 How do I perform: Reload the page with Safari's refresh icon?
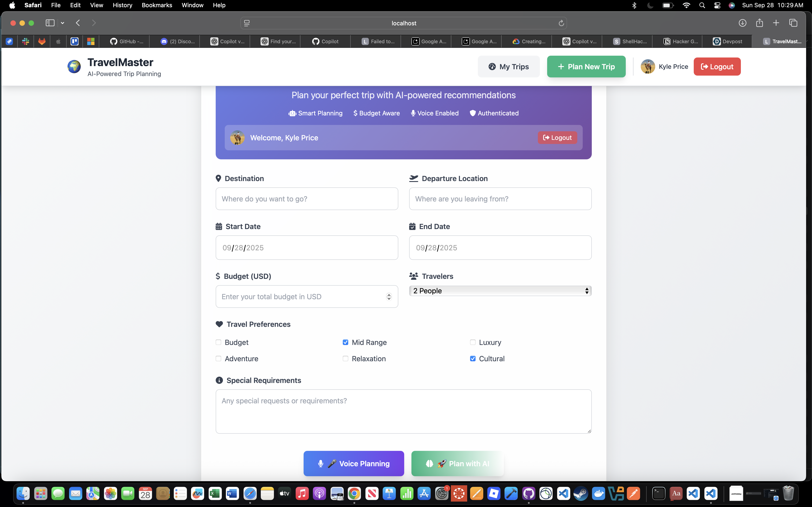561,23
